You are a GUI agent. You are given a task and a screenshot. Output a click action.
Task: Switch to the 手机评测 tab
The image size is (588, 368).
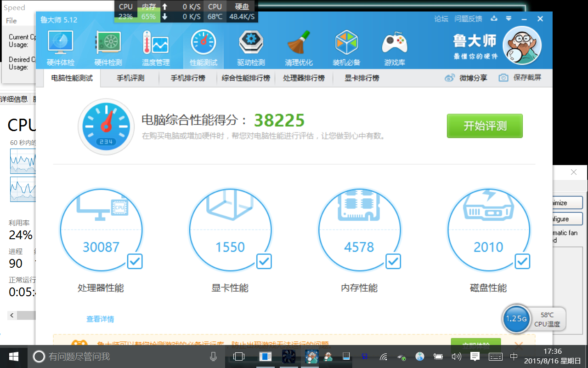[130, 78]
